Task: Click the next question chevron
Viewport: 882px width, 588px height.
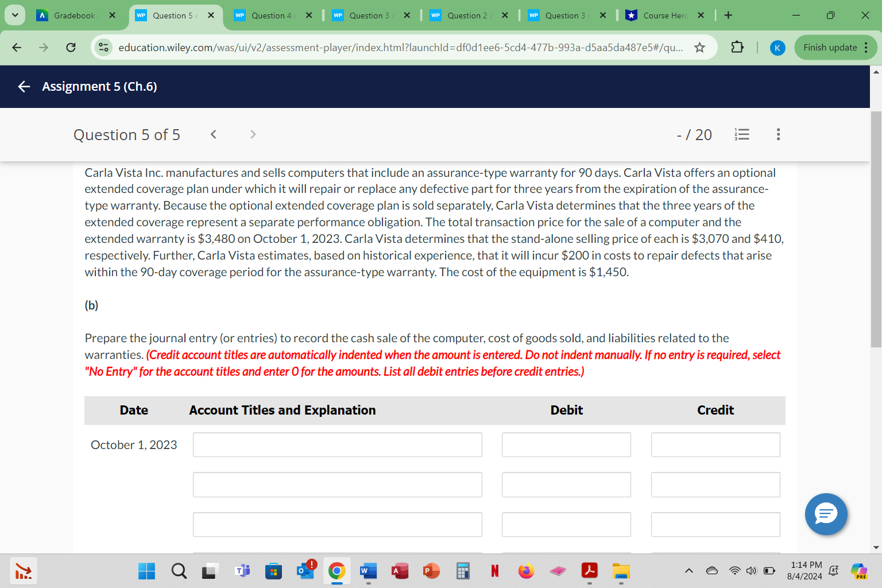Action: click(253, 134)
